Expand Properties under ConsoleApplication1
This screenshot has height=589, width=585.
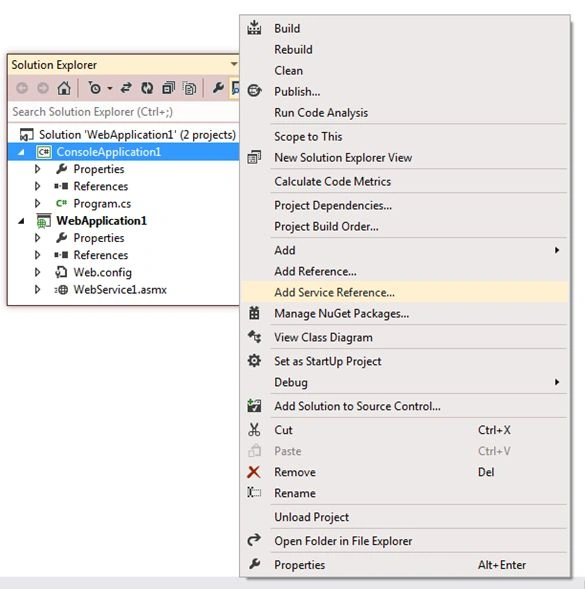point(37,169)
